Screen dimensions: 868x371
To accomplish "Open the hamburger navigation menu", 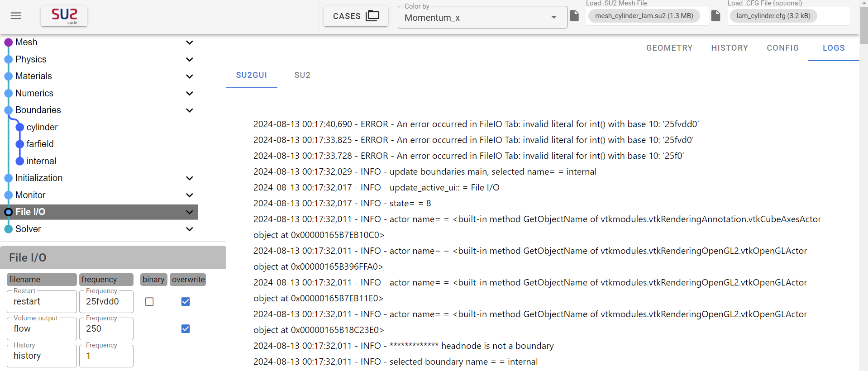I will pos(16,16).
